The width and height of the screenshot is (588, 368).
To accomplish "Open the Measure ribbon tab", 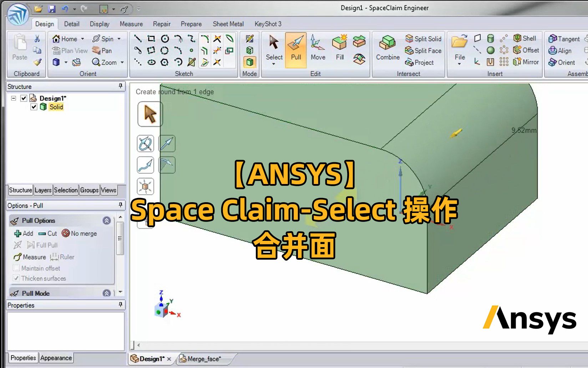I will [x=131, y=24].
